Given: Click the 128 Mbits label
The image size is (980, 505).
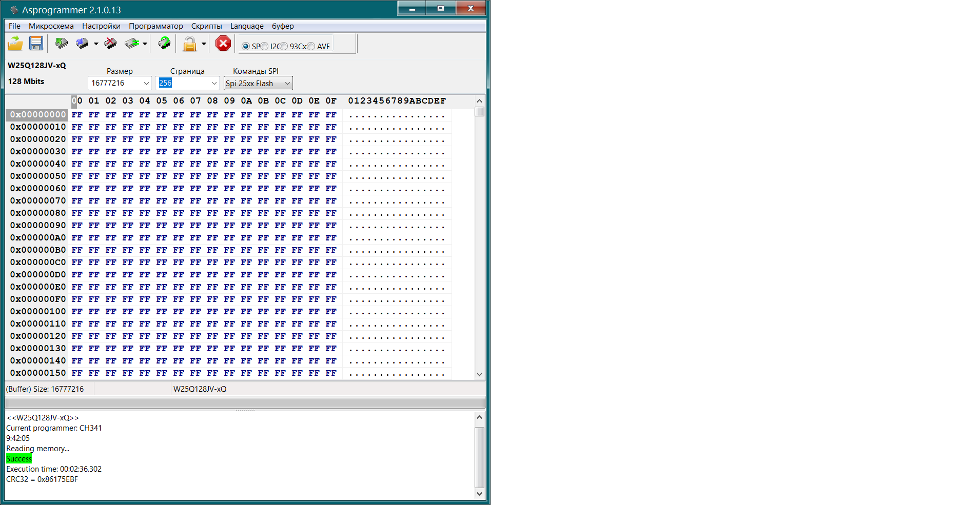Looking at the screenshot, I should coord(26,82).
